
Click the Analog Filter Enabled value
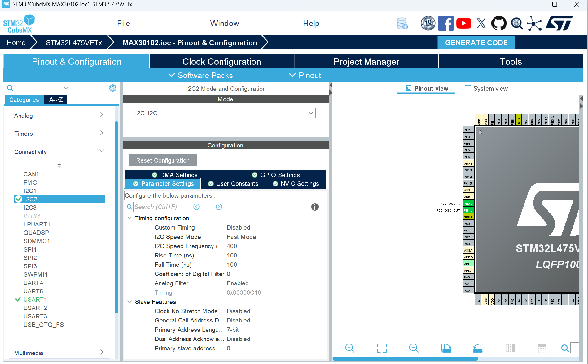(238, 283)
